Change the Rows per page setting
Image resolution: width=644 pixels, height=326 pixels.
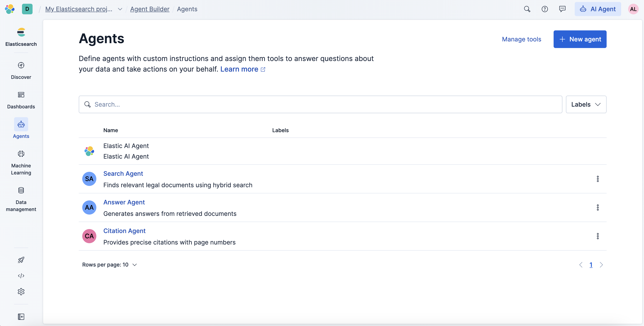coord(110,265)
